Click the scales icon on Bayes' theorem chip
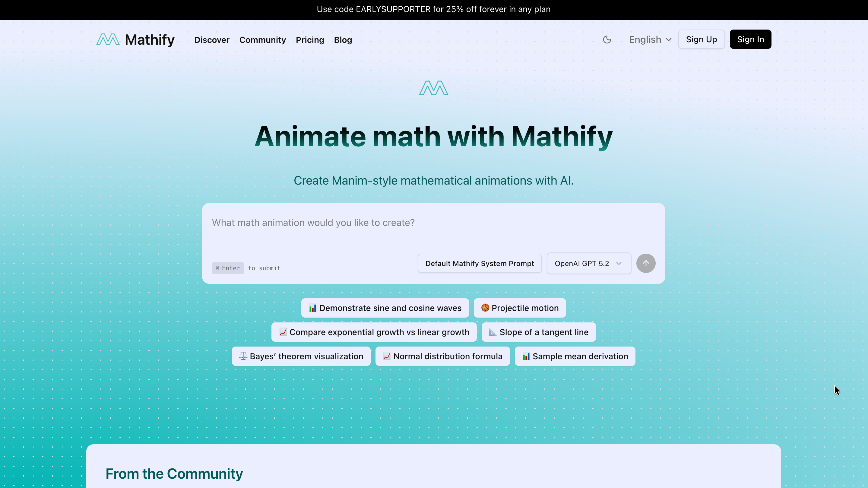The height and width of the screenshot is (488, 868). click(243, 356)
